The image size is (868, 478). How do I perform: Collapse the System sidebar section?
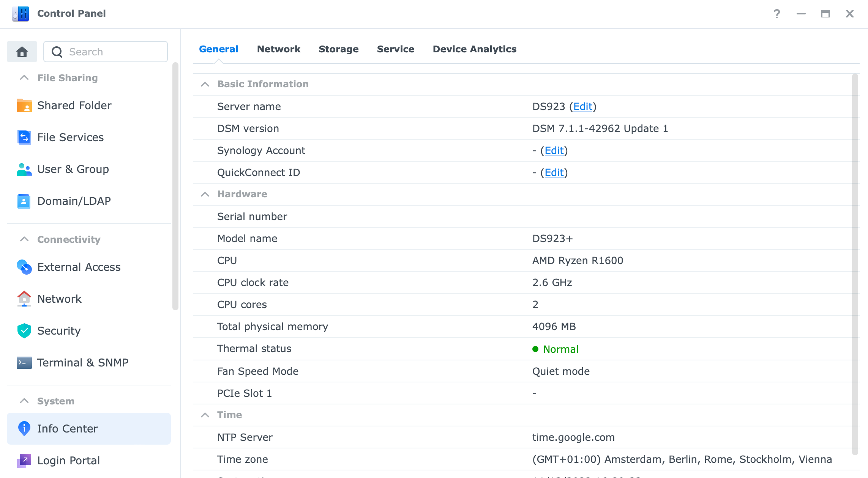click(24, 401)
